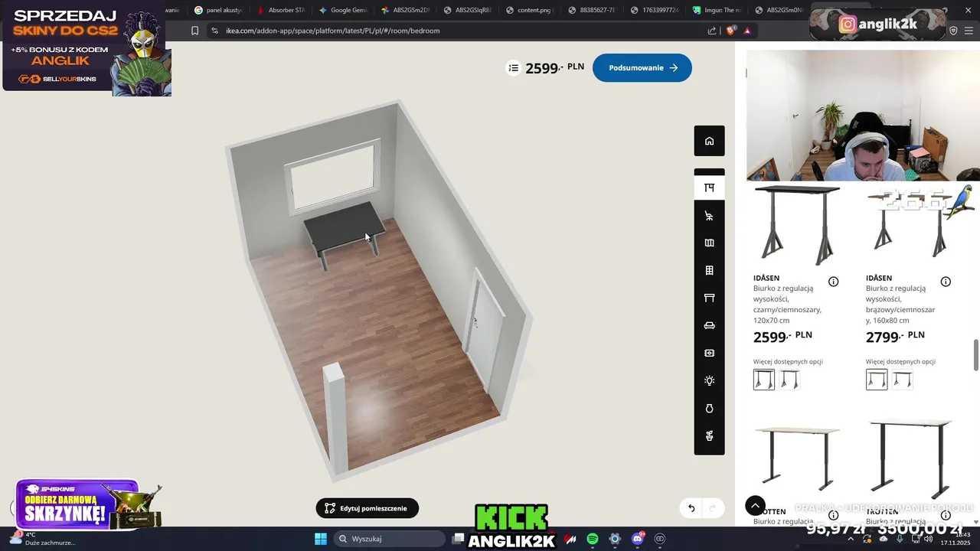Switch to the 'panel akustyczny' browser tab
The width and height of the screenshot is (980, 551).
click(218, 10)
